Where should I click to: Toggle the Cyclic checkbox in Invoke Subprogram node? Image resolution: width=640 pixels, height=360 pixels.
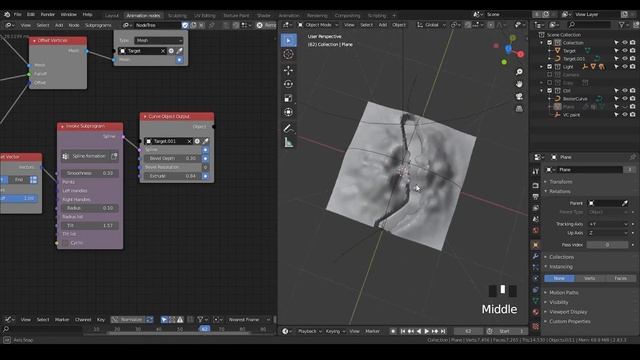[65, 243]
